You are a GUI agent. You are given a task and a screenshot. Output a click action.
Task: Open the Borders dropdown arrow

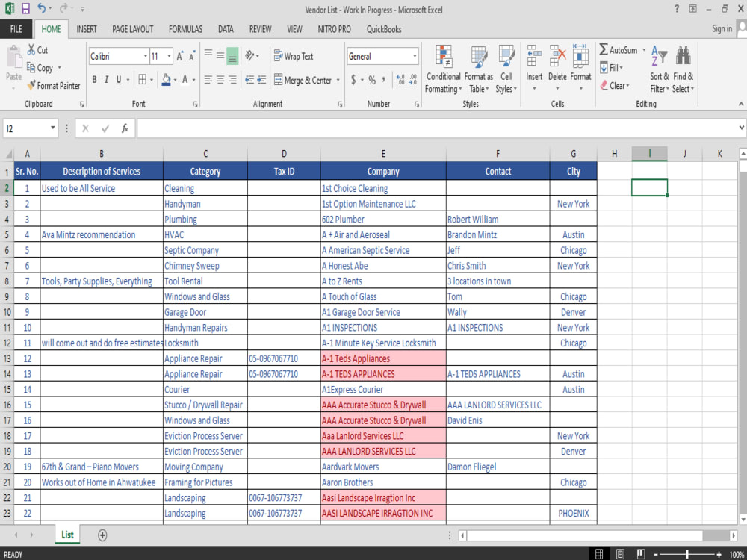point(152,80)
